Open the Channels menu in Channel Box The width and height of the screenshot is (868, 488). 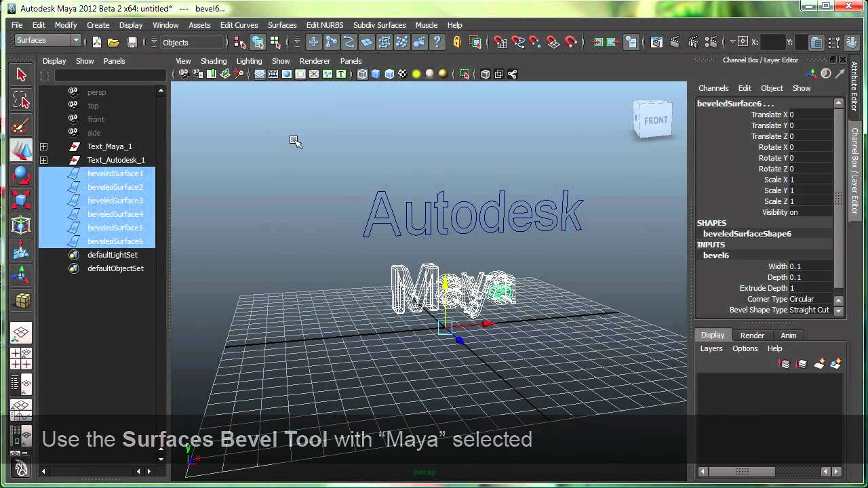tap(713, 88)
